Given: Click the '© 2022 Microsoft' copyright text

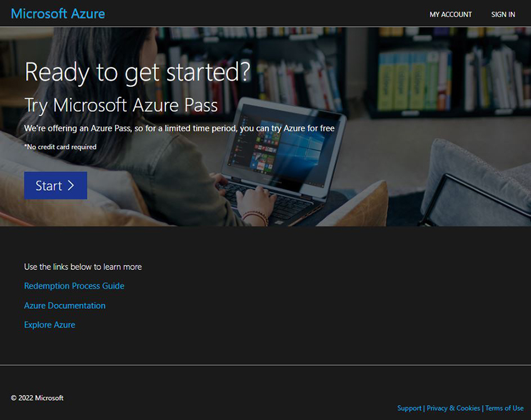Looking at the screenshot, I should (37, 398).
